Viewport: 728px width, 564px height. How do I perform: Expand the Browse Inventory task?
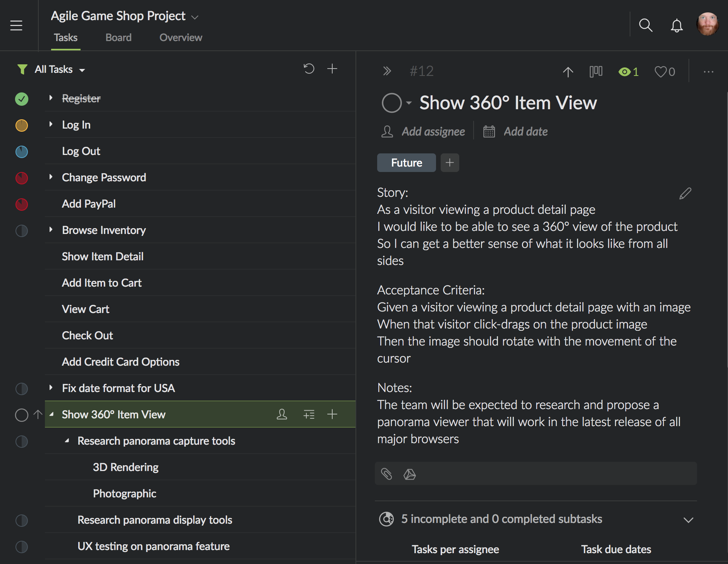(x=51, y=230)
